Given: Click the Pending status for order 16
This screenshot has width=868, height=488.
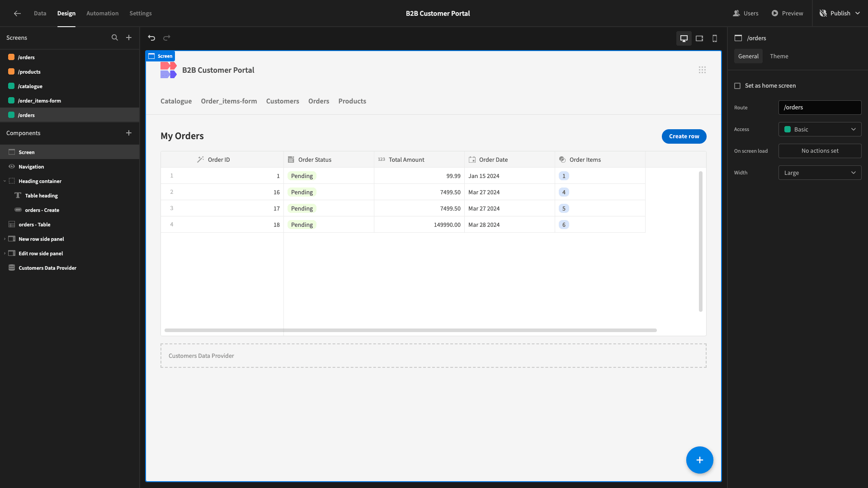Looking at the screenshot, I should (x=302, y=192).
